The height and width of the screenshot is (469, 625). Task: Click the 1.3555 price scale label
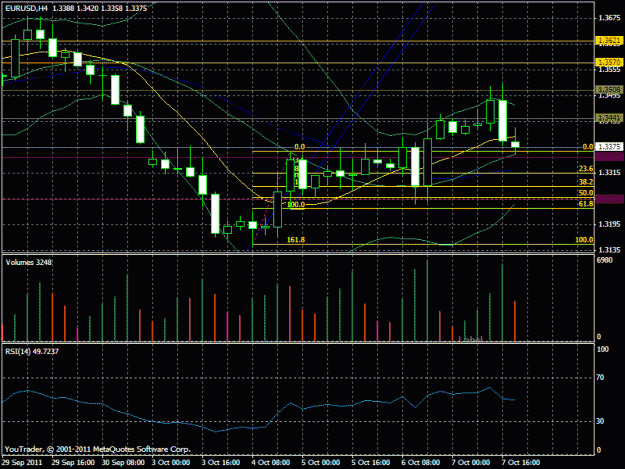click(x=609, y=70)
